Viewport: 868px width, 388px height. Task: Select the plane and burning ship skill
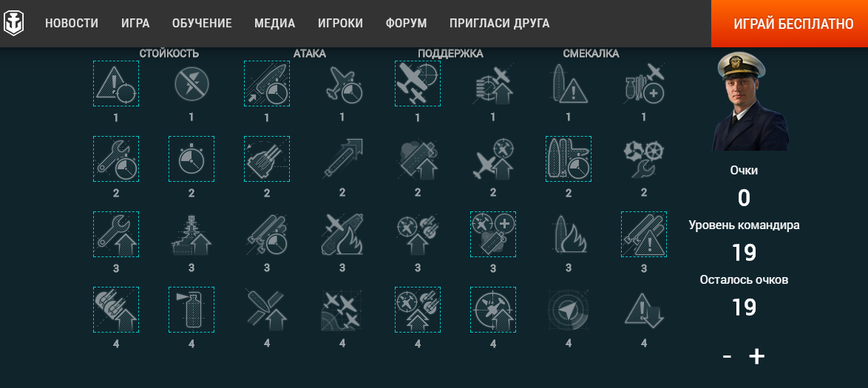[x=342, y=234]
